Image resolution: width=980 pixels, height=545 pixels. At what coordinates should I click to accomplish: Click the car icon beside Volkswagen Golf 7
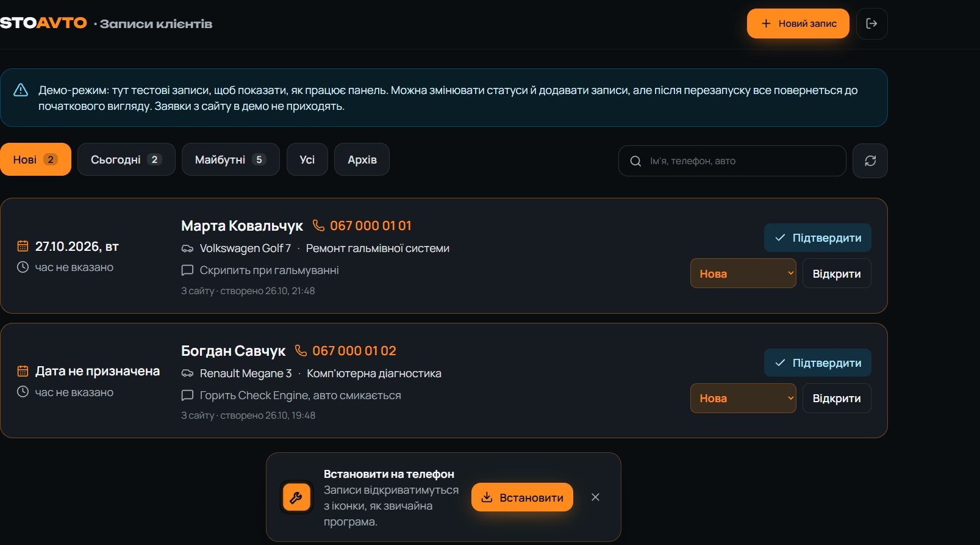click(187, 248)
